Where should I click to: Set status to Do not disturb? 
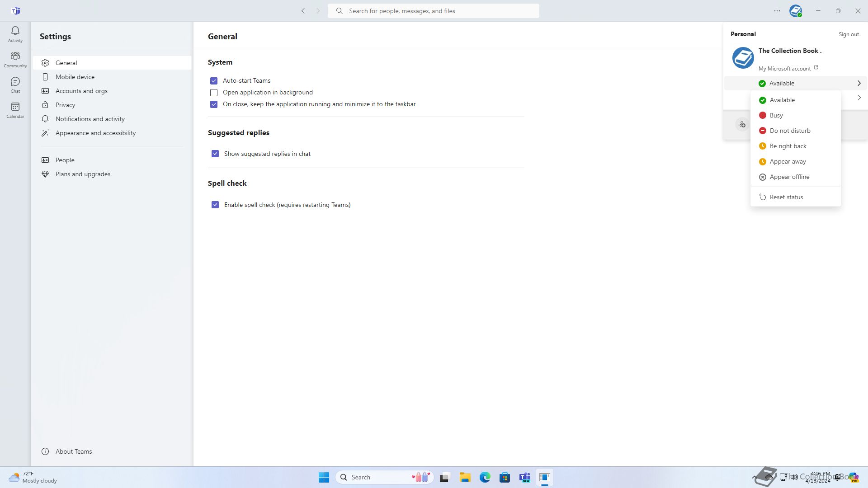(789, 131)
